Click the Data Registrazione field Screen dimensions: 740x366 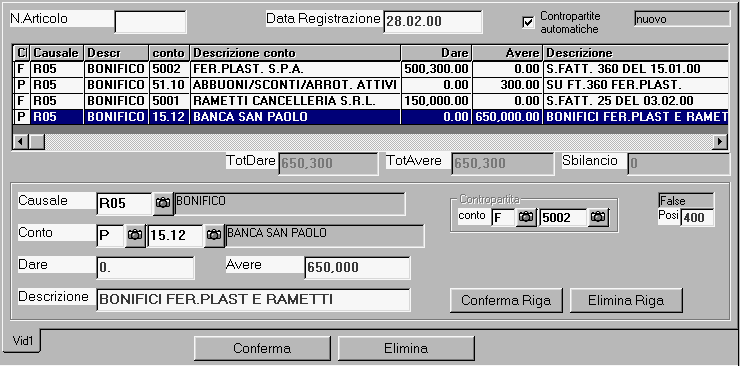click(x=433, y=22)
